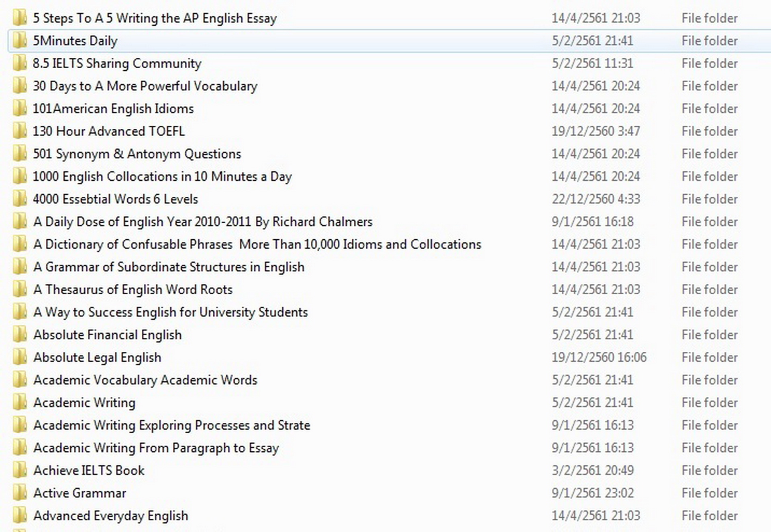Click folder icon of 5Minutes Daily
The width and height of the screenshot is (771, 532).
pos(19,41)
